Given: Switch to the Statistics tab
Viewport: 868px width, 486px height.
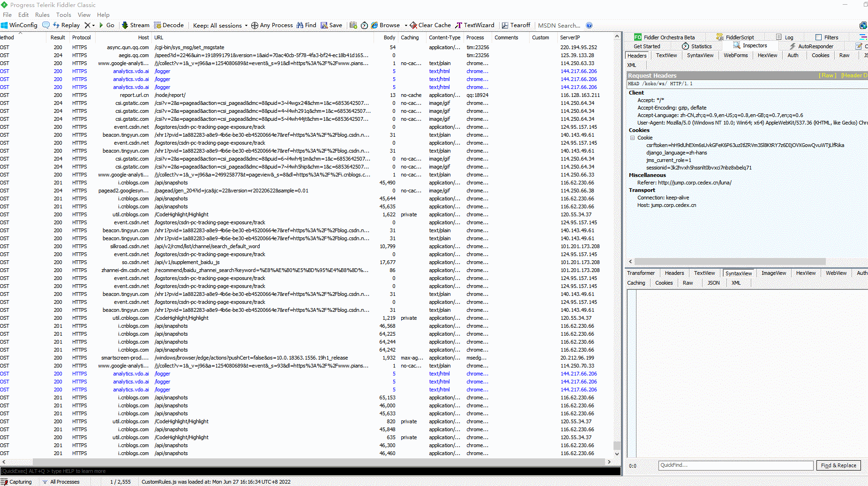Looking at the screenshot, I should [x=697, y=46].
